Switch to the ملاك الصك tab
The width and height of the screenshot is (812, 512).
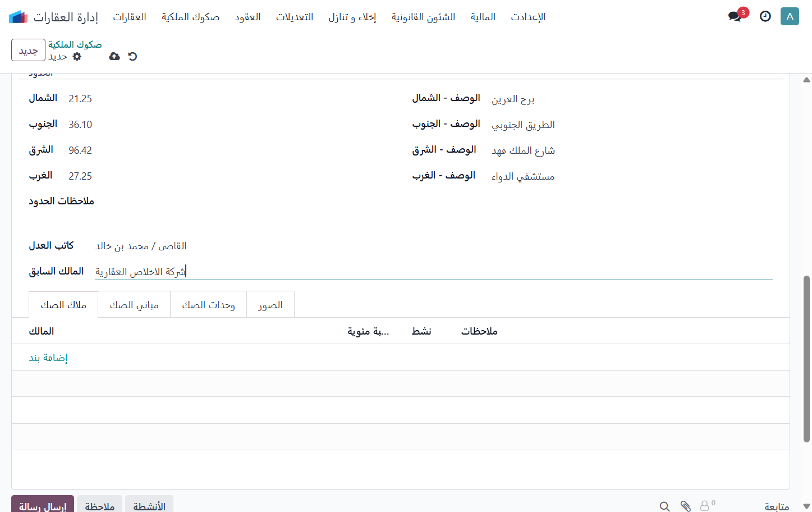coord(63,304)
